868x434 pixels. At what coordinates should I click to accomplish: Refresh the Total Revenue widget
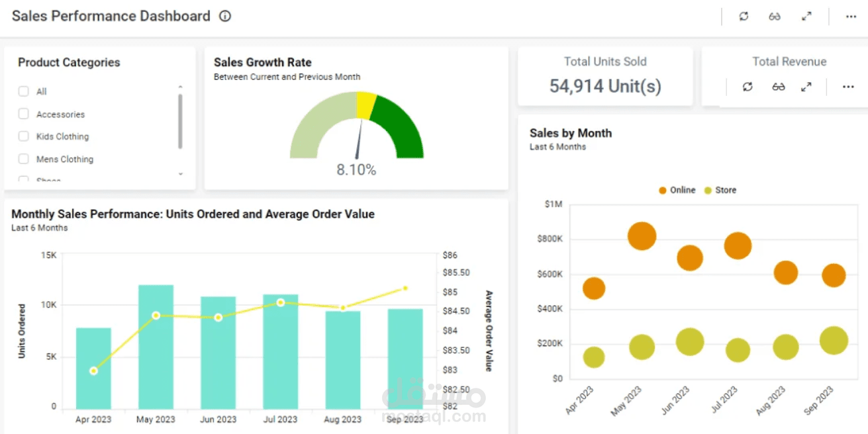747,87
